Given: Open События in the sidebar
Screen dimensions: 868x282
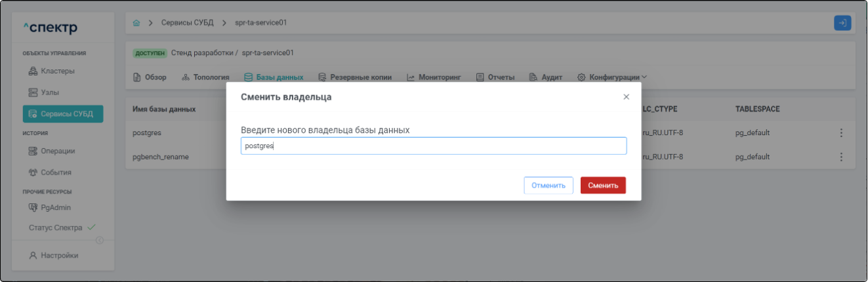Looking at the screenshot, I should click(55, 172).
